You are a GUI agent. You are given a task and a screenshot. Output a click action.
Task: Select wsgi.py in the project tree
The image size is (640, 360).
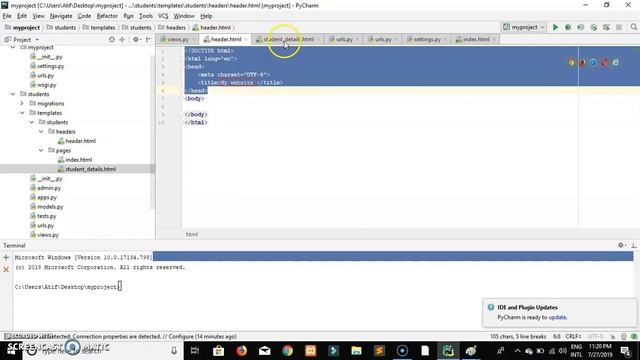47,85
